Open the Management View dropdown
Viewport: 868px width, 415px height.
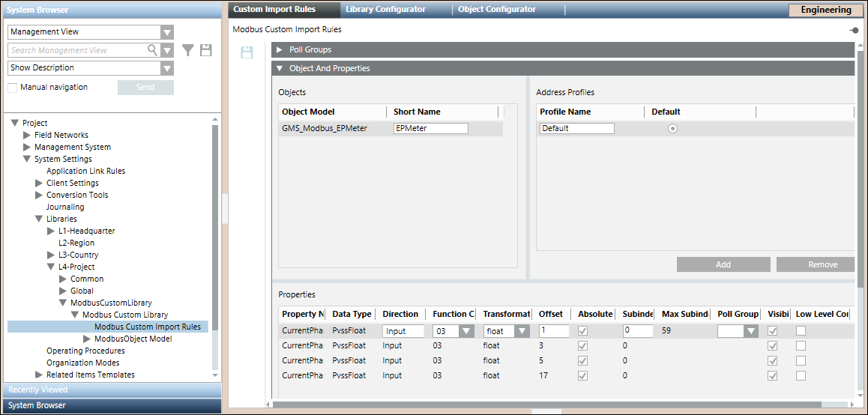166,32
